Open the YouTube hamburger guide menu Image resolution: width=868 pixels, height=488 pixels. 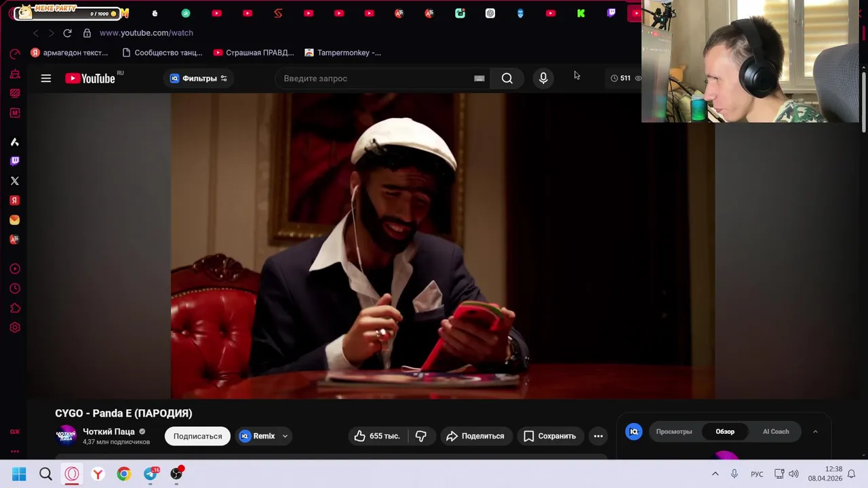click(x=46, y=79)
